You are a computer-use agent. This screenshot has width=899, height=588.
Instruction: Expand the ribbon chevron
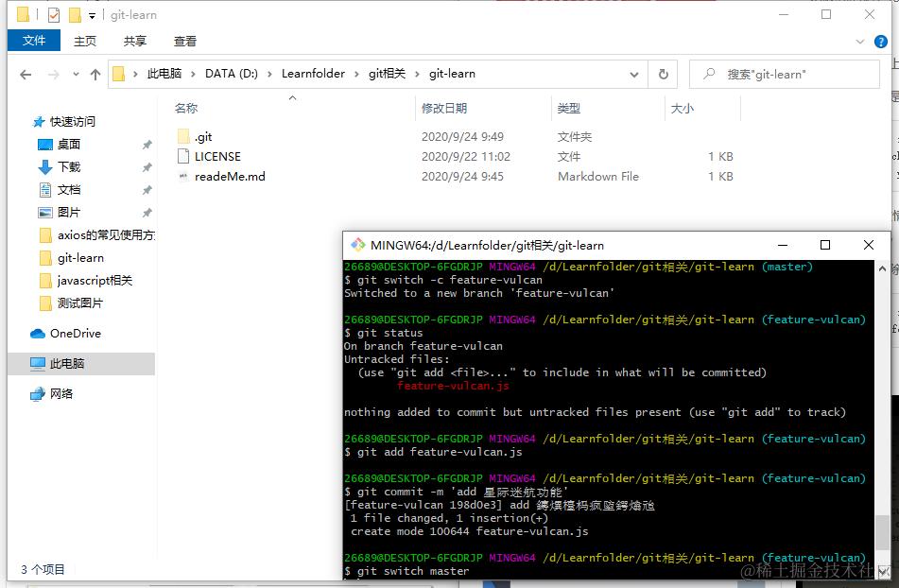coord(860,42)
